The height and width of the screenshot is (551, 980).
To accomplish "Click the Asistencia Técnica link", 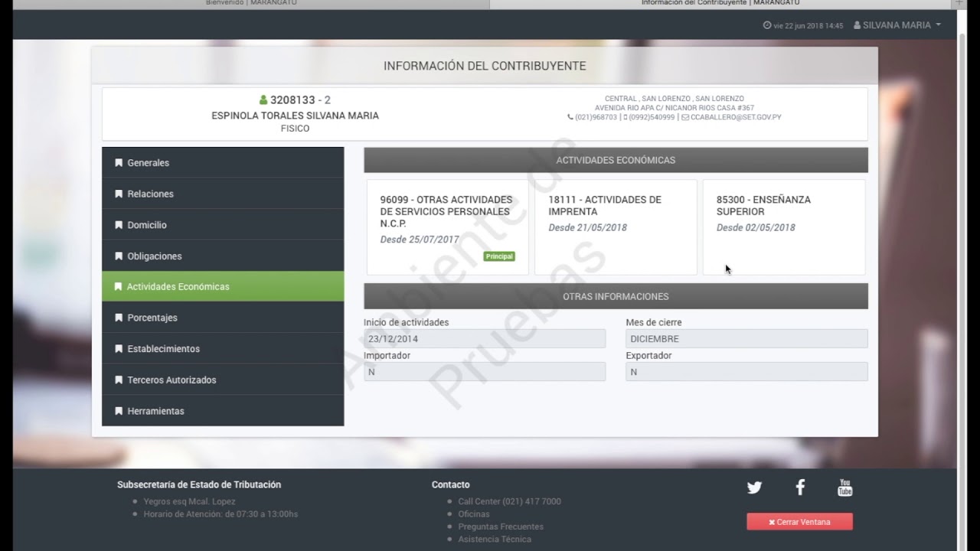I will pyautogui.click(x=495, y=540).
